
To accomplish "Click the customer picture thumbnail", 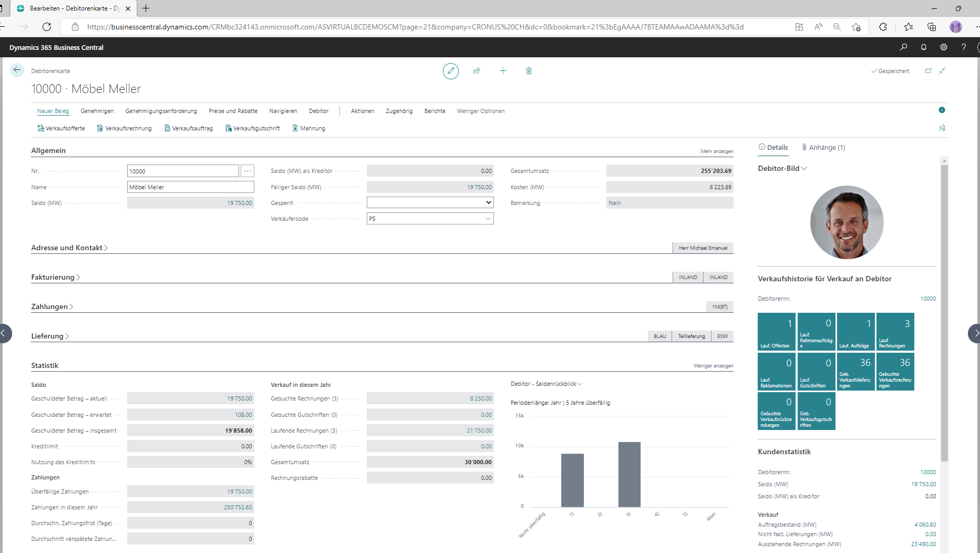I will (847, 222).
